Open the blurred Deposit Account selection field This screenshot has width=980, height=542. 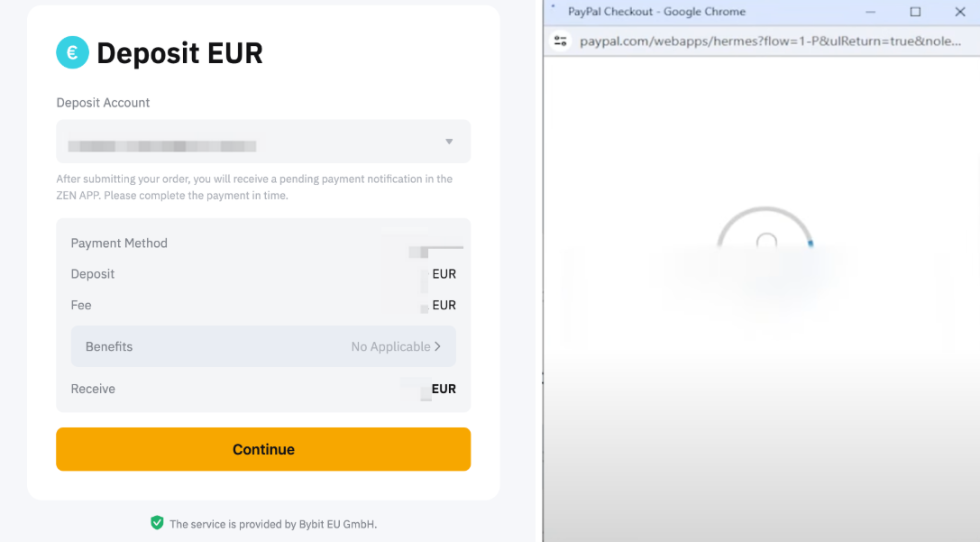252,142
